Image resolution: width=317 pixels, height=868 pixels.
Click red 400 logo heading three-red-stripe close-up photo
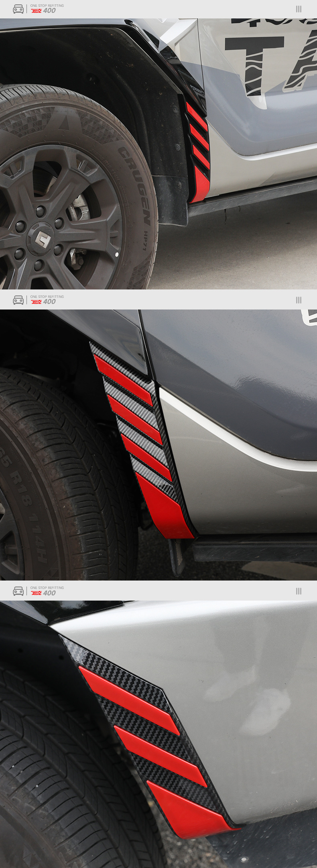(x=43, y=593)
